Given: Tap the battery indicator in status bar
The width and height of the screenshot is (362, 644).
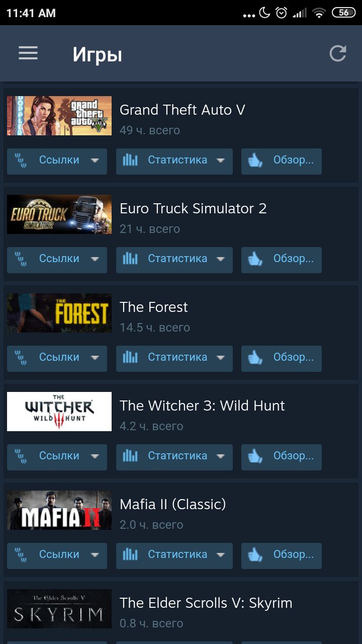Looking at the screenshot, I should point(343,13).
